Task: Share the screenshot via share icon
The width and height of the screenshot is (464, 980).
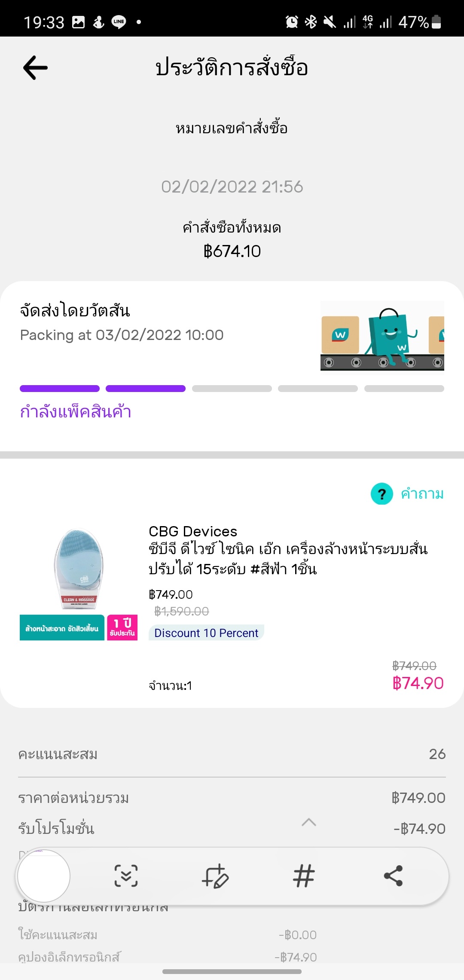Action: tap(393, 876)
